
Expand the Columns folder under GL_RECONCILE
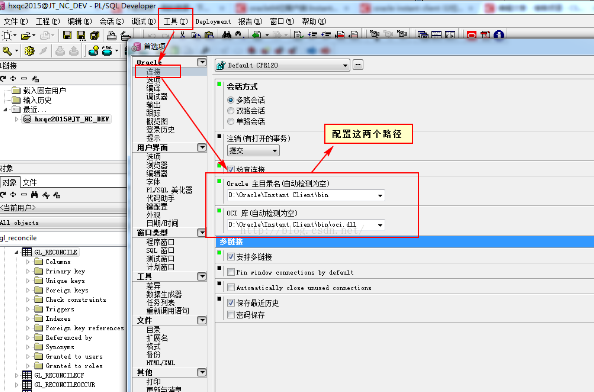(28, 262)
